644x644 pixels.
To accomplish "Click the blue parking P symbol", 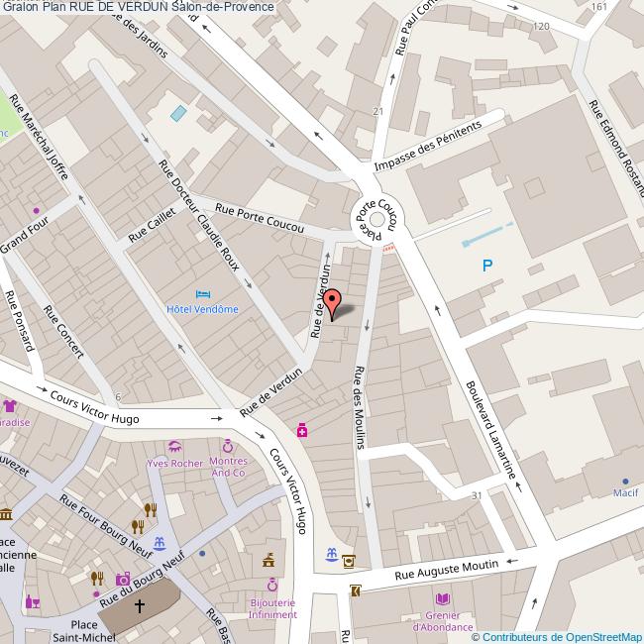I will pos(486,266).
